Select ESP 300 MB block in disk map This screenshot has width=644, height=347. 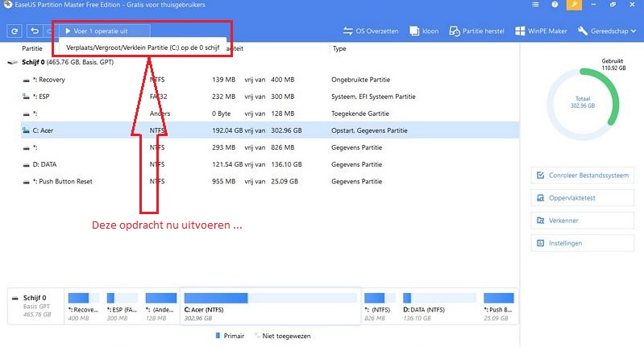[x=122, y=307]
